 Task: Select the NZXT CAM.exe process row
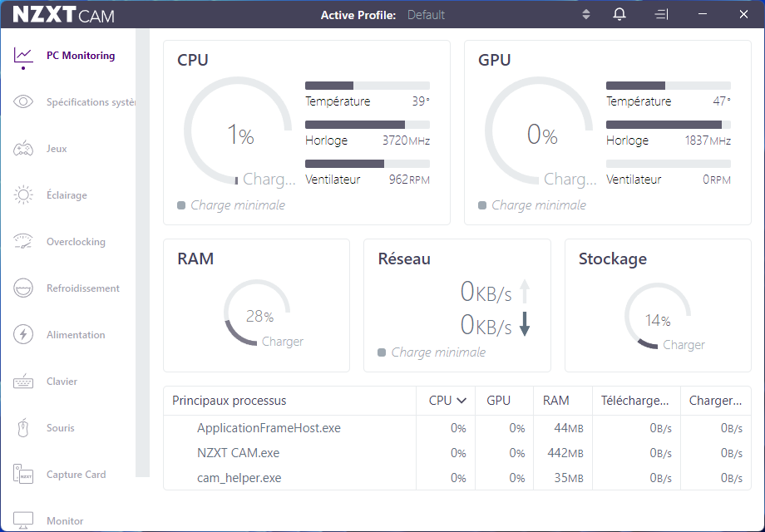click(239, 453)
